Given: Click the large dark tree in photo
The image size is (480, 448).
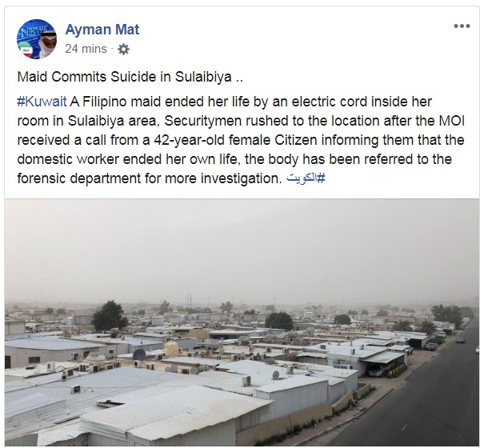Looking at the screenshot, I should tap(109, 315).
